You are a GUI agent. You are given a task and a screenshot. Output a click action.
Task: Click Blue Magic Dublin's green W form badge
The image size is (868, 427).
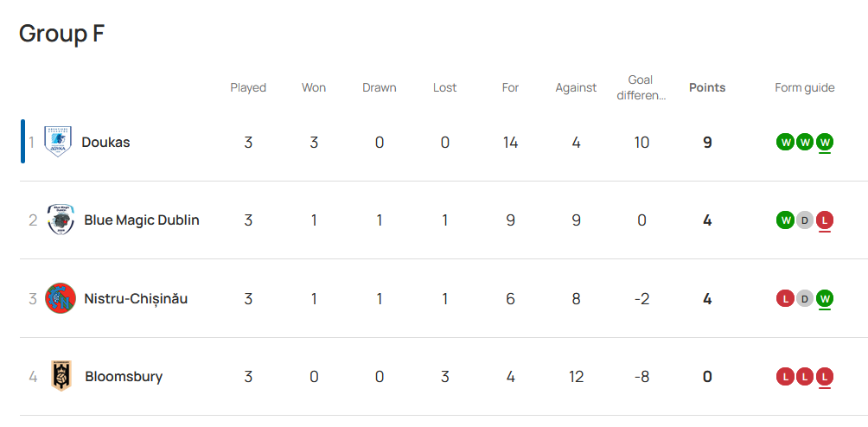point(785,220)
